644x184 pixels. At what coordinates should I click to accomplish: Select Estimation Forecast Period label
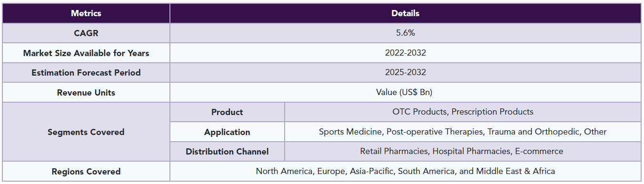86,73
